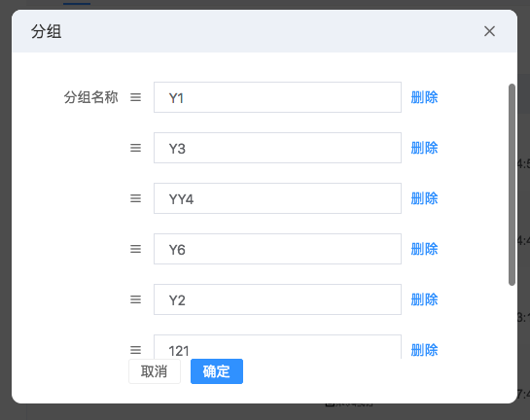Screen dimensions: 530x420
Task: Click the drag handle icon beside Y1
Action: pos(135,97)
